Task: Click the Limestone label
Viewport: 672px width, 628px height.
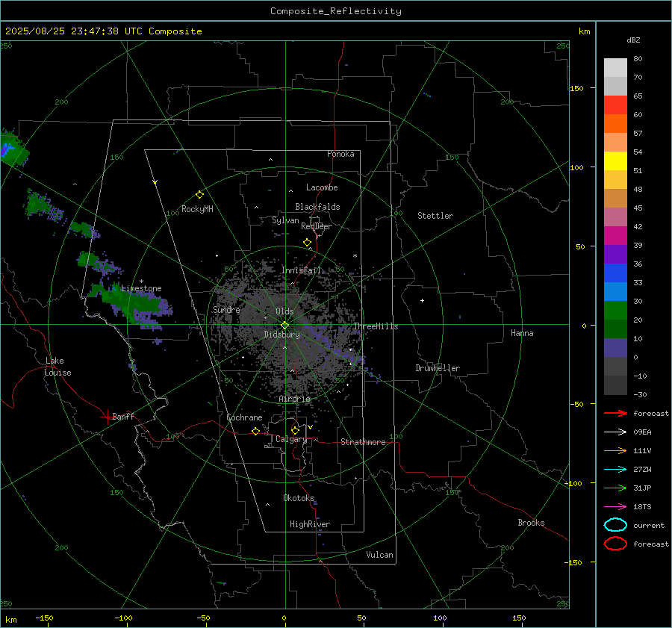Action: point(141,288)
